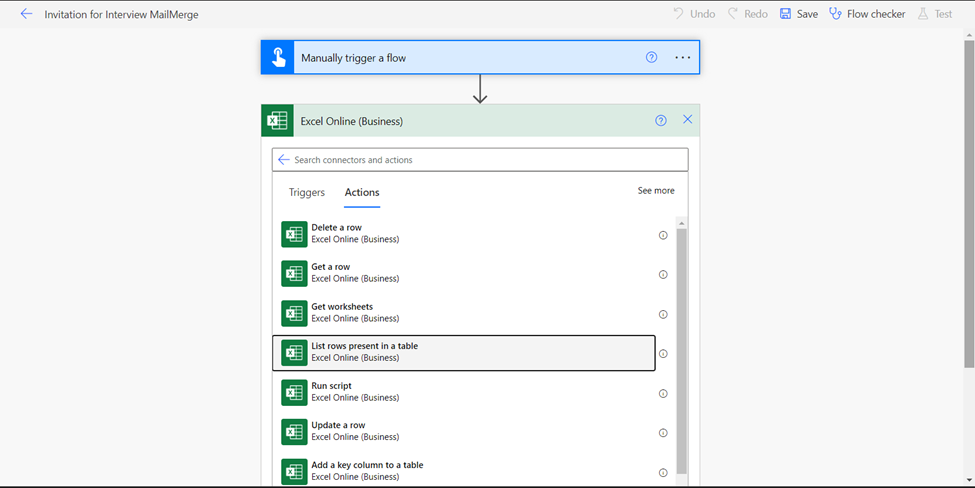This screenshot has height=488, width=975.
Task: Click the Excel icon beside Update a row
Action: 294,432
